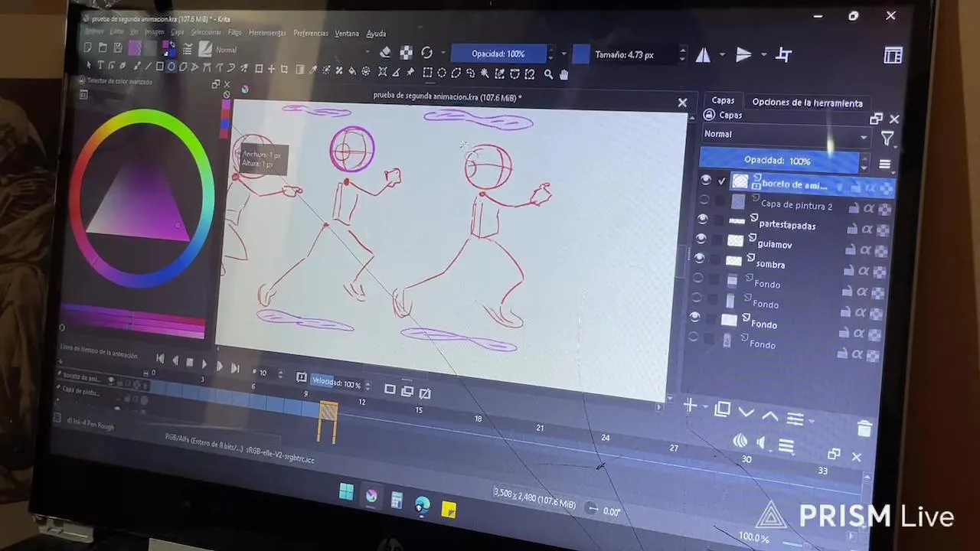Choose workspace icon at top right
This screenshot has width=980, height=551.
tap(893, 55)
